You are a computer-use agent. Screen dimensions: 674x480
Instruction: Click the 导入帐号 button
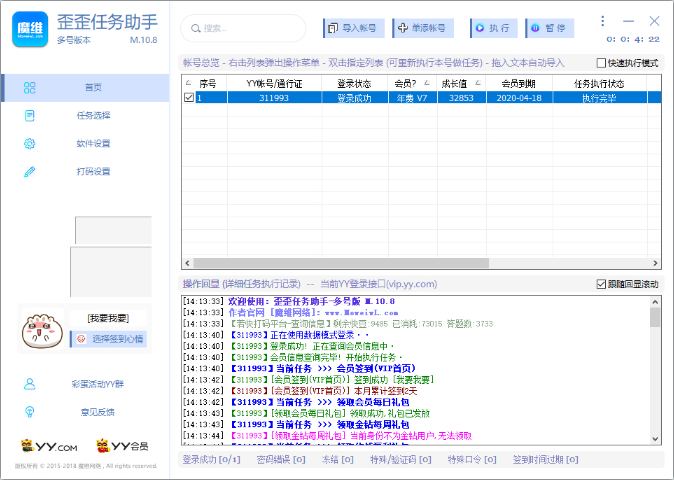[354, 28]
